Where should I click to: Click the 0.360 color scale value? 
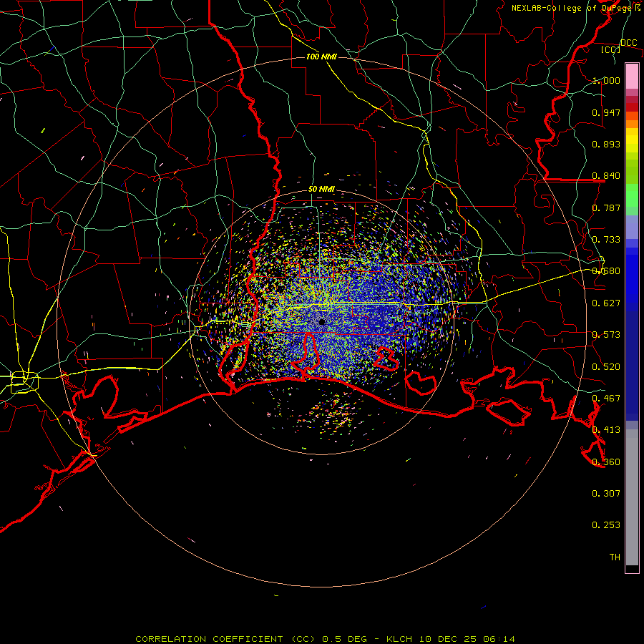606,462
